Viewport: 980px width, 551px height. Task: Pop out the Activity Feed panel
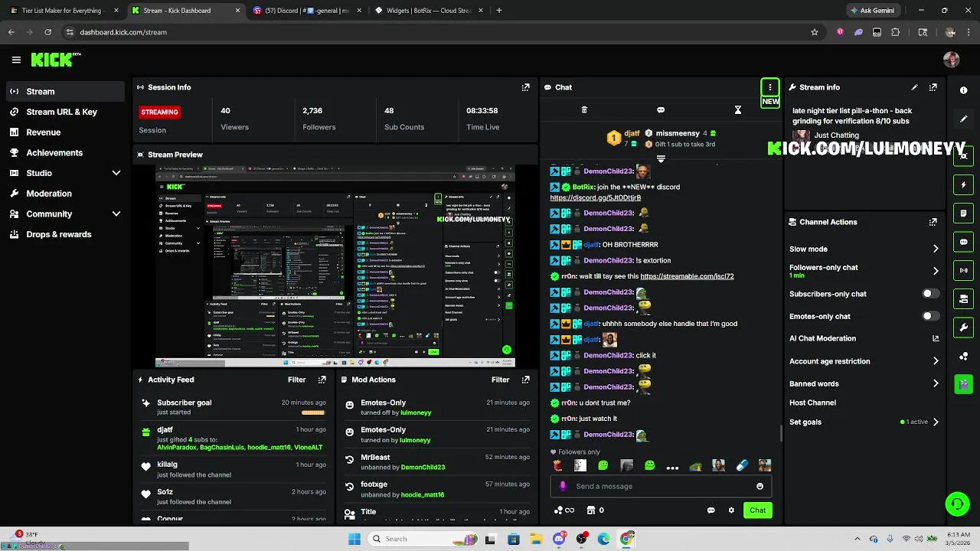tap(322, 380)
